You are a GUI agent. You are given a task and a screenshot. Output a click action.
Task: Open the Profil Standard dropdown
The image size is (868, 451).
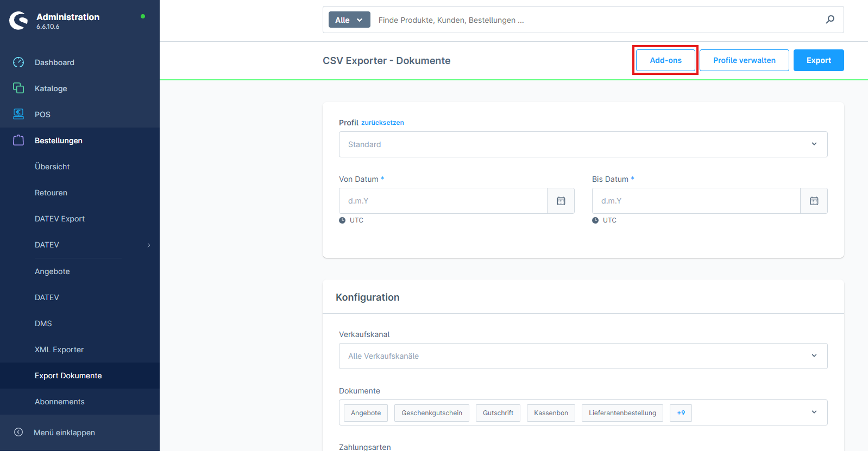coord(582,144)
